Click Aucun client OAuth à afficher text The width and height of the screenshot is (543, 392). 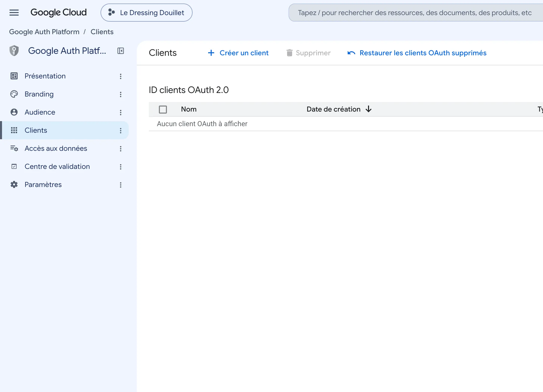point(202,124)
